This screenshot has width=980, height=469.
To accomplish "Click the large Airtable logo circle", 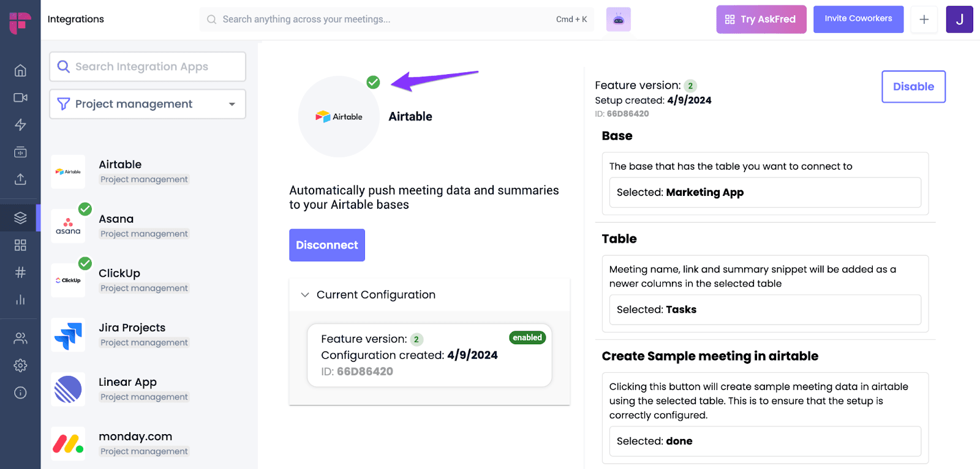I will 339,116.
